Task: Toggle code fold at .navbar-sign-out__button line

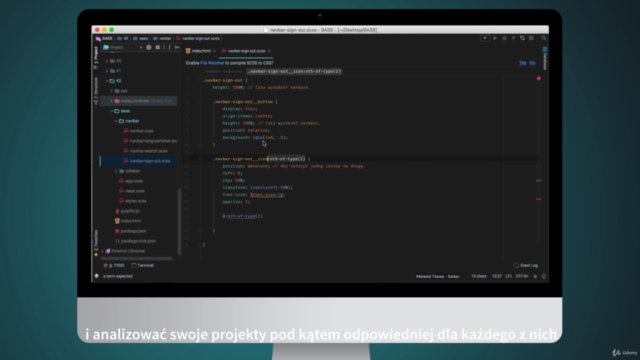Action: point(201,102)
